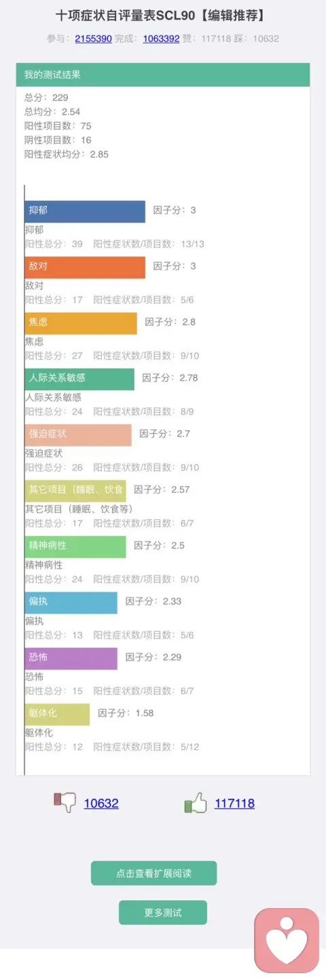
Task: Click 点击查看扩展阅读 button
Action: [x=153, y=873]
